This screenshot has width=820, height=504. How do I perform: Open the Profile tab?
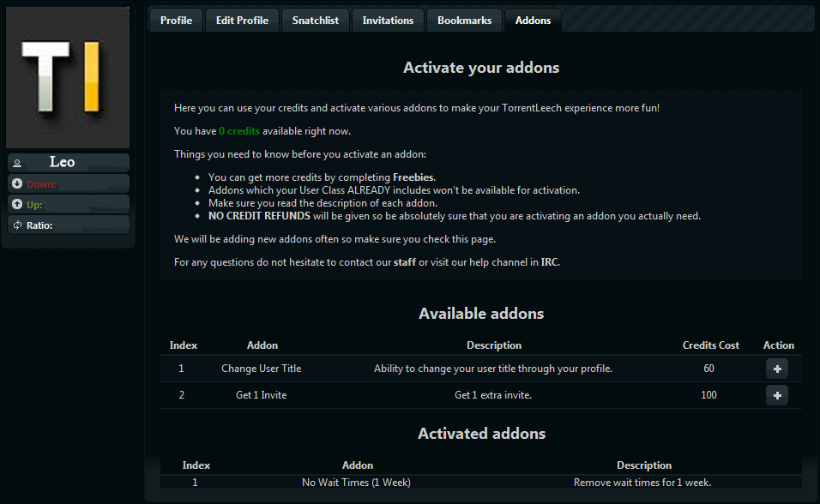coord(176,21)
